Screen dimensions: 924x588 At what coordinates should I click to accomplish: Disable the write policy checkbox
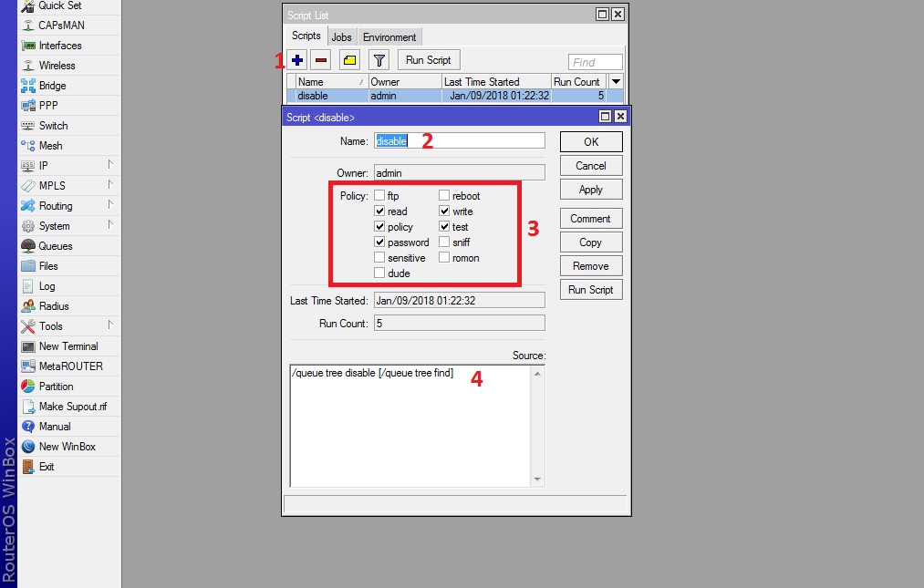[444, 211]
